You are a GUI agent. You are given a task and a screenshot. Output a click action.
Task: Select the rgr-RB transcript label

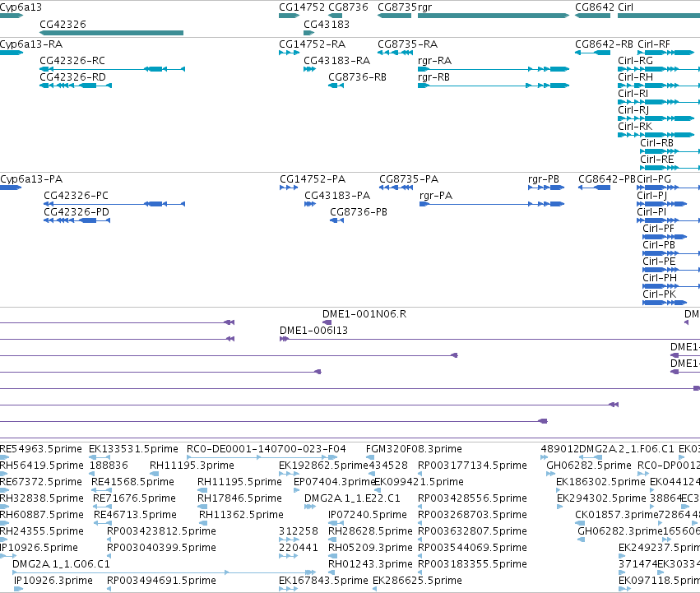click(434, 77)
